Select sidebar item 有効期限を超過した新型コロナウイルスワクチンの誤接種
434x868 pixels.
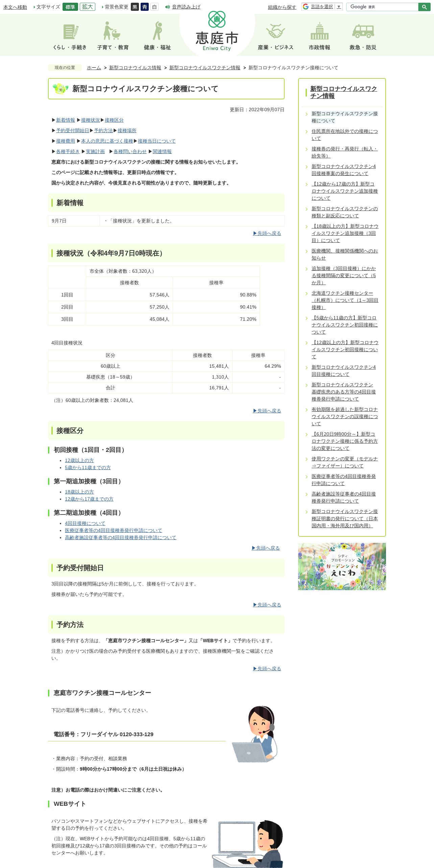(345, 416)
